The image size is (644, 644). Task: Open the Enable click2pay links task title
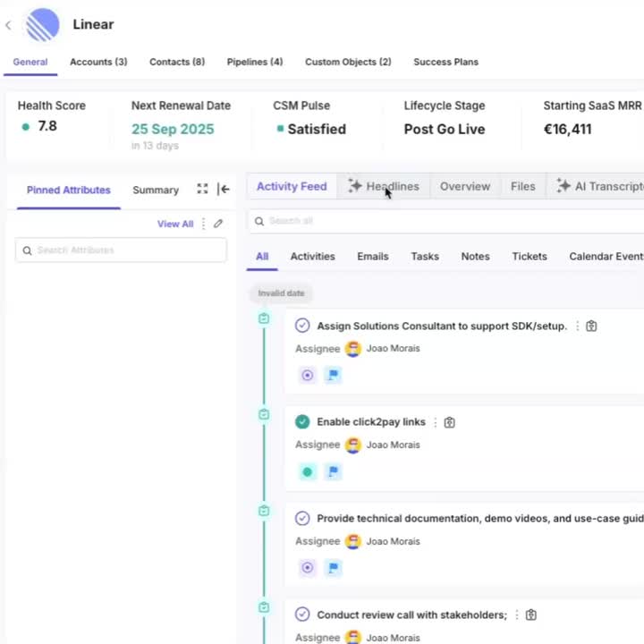[371, 422]
